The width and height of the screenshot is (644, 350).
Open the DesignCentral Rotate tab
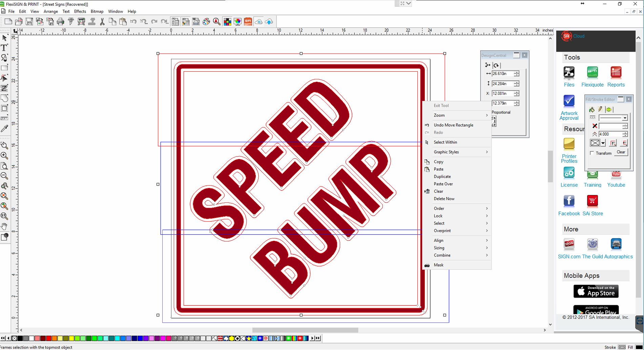click(x=496, y=65)
